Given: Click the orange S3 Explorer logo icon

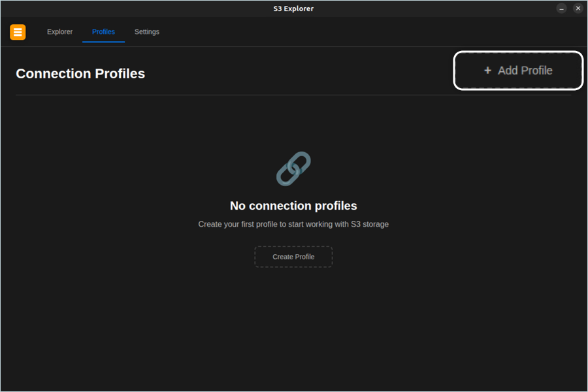Looking at the screenshot, I should pos(18,32).
